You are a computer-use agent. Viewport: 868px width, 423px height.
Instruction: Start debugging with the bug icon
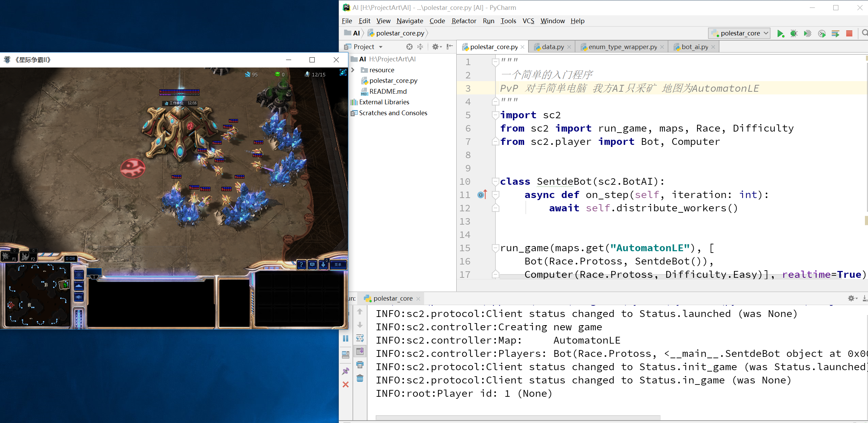click(x=794, y=33)
